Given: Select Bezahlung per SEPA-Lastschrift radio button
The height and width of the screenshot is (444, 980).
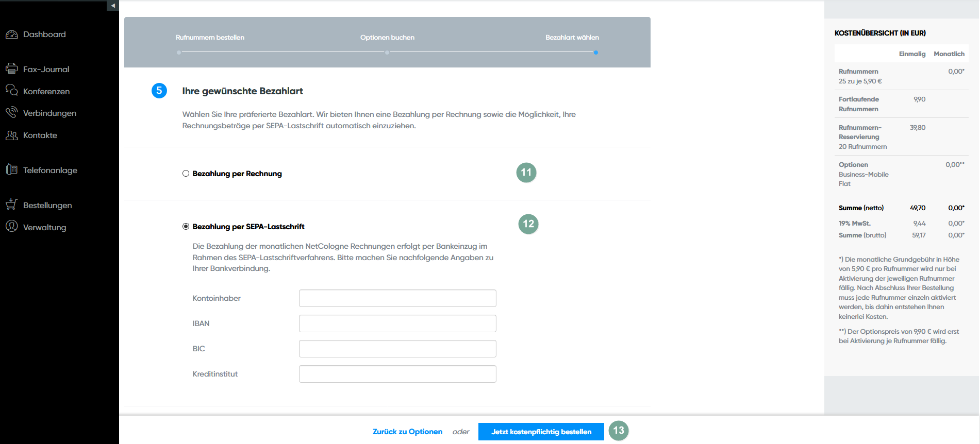Looking at the screenshot, I should tap(186, 227).
